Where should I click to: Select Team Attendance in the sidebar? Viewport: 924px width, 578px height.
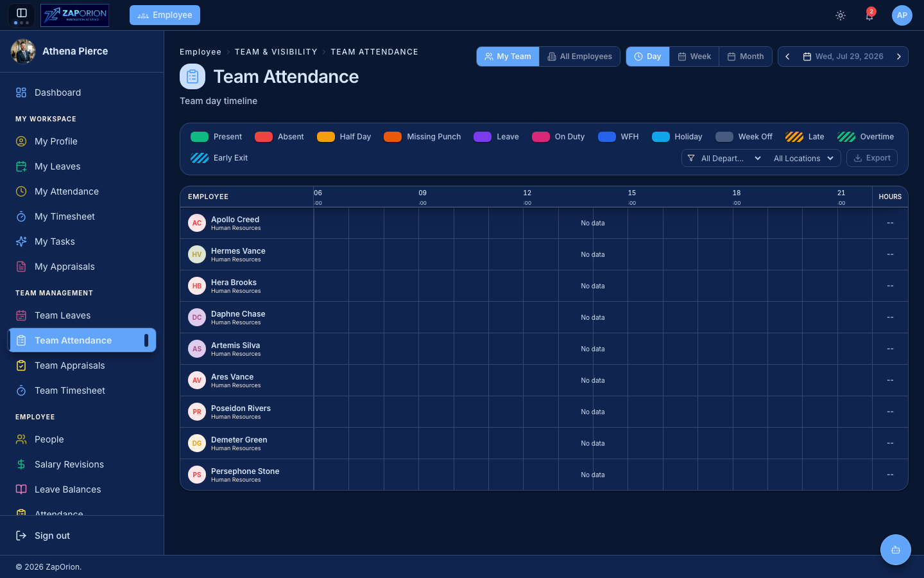82,340
